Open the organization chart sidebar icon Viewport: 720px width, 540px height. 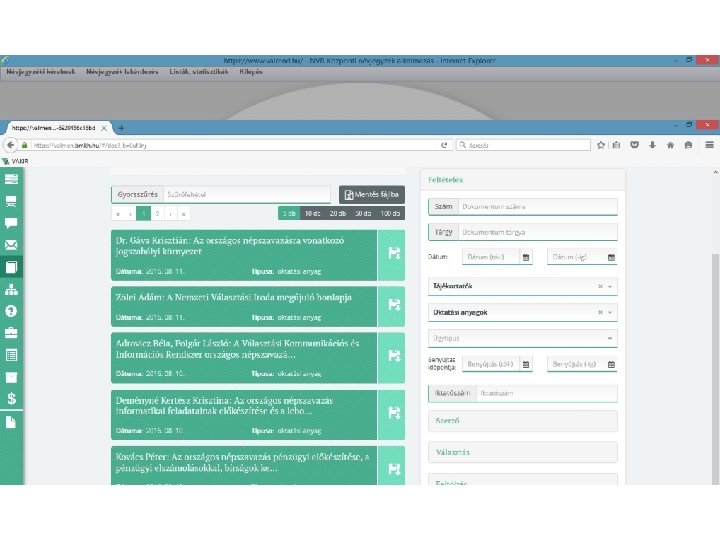[11, 289]
